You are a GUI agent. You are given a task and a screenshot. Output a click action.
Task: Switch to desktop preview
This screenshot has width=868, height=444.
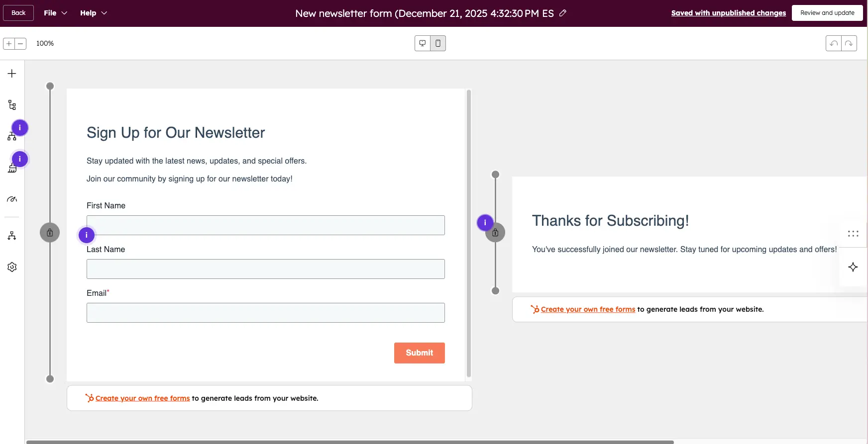pyautogui.click(x=422, y=43)
